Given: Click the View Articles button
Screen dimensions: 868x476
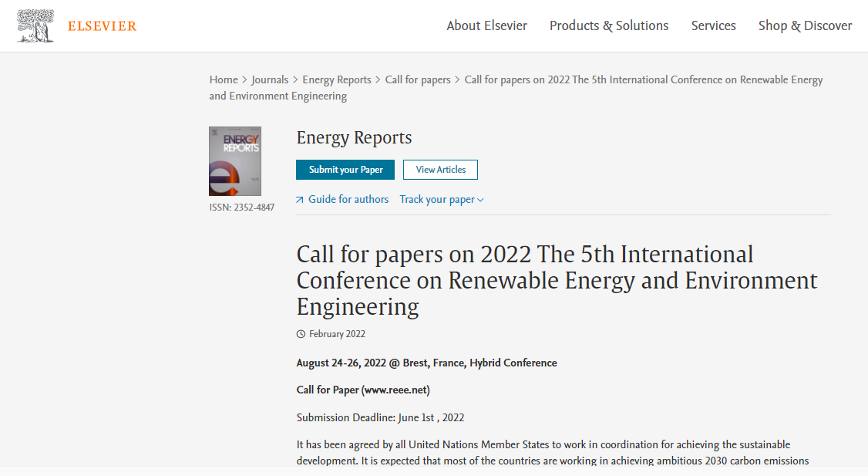Looking at the screenshot, I should [x=441, y=170].
